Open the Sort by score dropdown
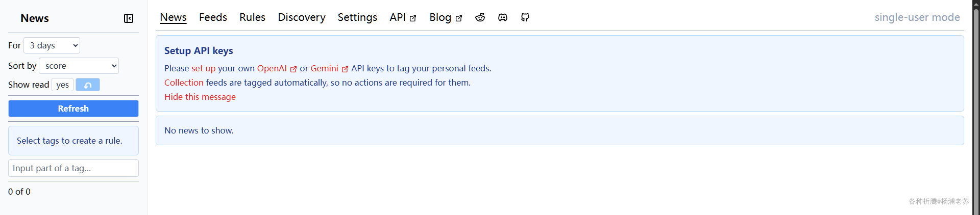Screen dimensions: 980x215 tap(79, 66)
